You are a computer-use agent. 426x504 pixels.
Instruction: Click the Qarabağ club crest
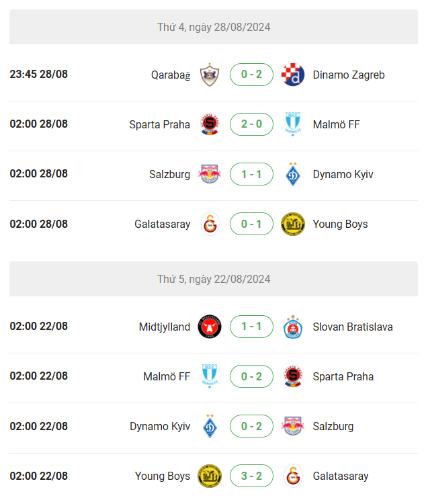pos(210,75)
